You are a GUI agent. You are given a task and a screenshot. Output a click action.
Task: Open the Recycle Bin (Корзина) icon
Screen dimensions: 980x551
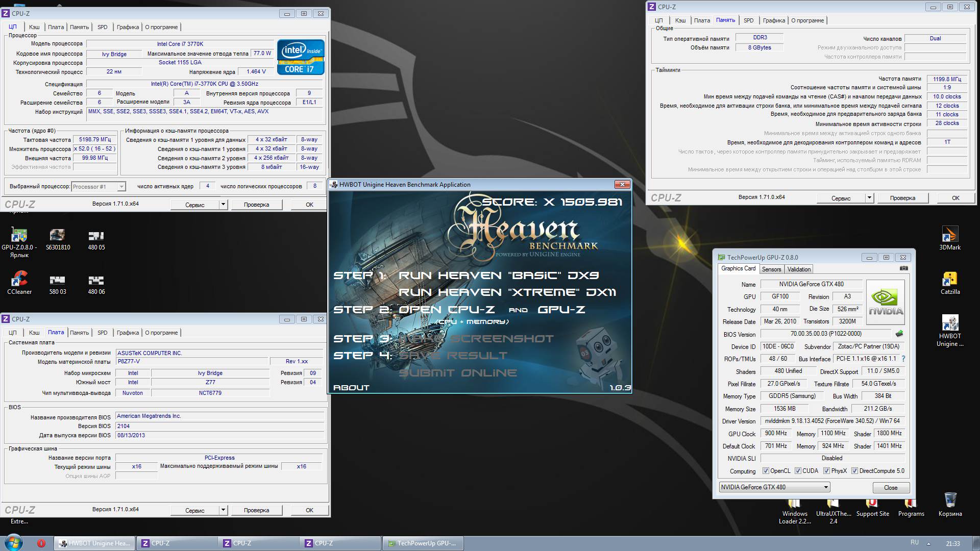950,505
